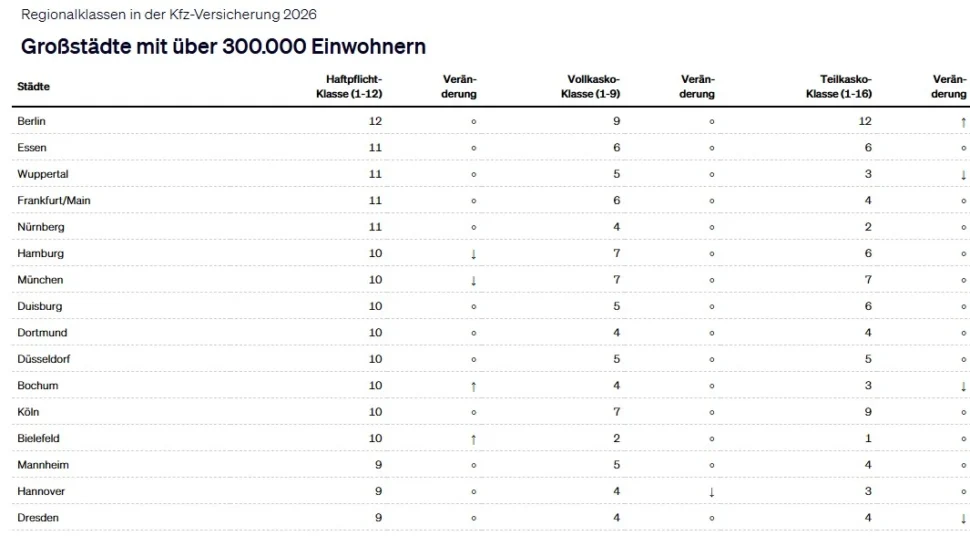
Task: Click Hamburg's Haftpflicht down arrow
Action: (x=473, y=254)
